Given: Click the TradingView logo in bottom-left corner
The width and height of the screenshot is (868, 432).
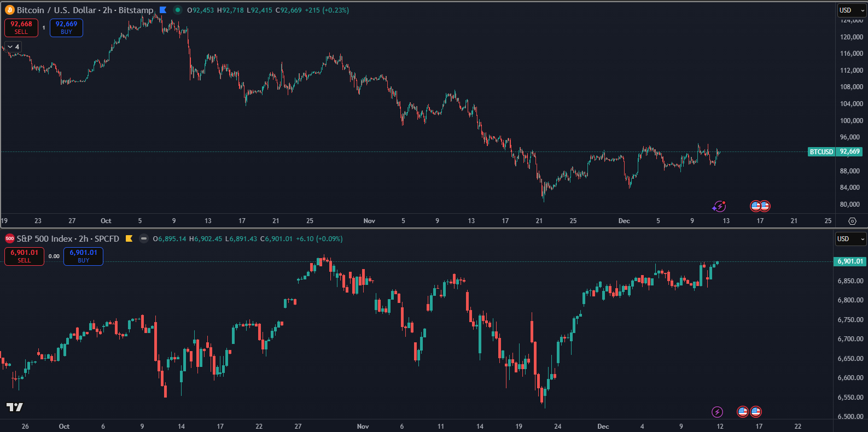Looking at the screenshot, I should pos(15,407).
